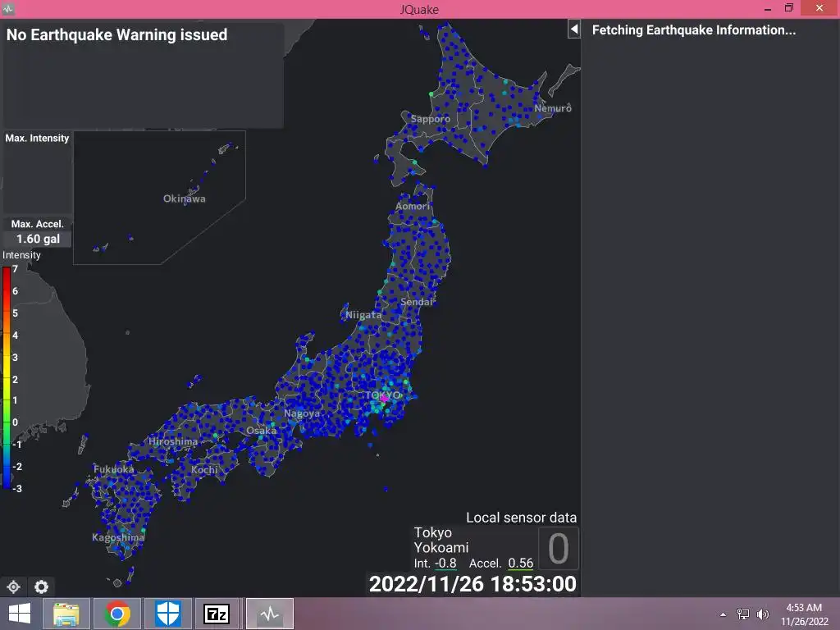This screenshot has height=630, width=840.
Task: Open Windows Start button
Action: 20,614
